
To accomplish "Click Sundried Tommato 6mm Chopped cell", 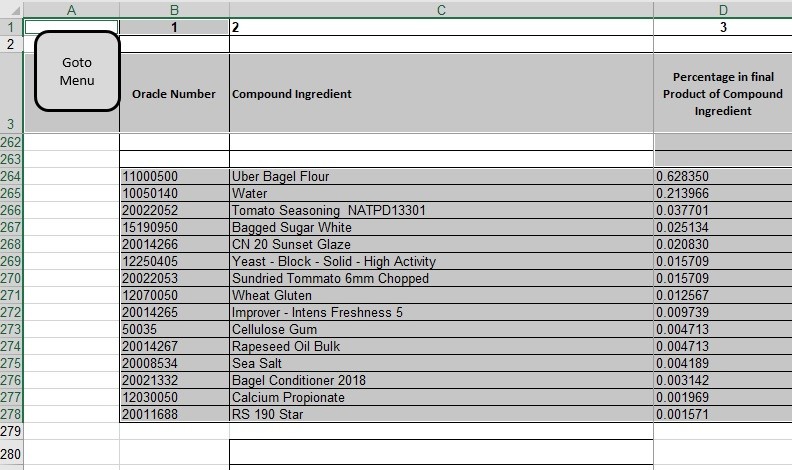I will coord(441,278).
